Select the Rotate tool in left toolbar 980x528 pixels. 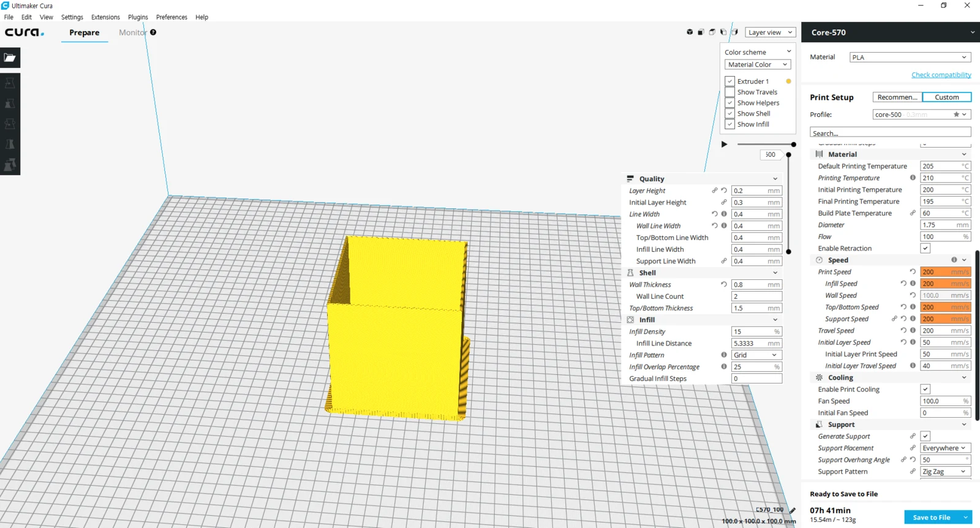tap(10, 124)
